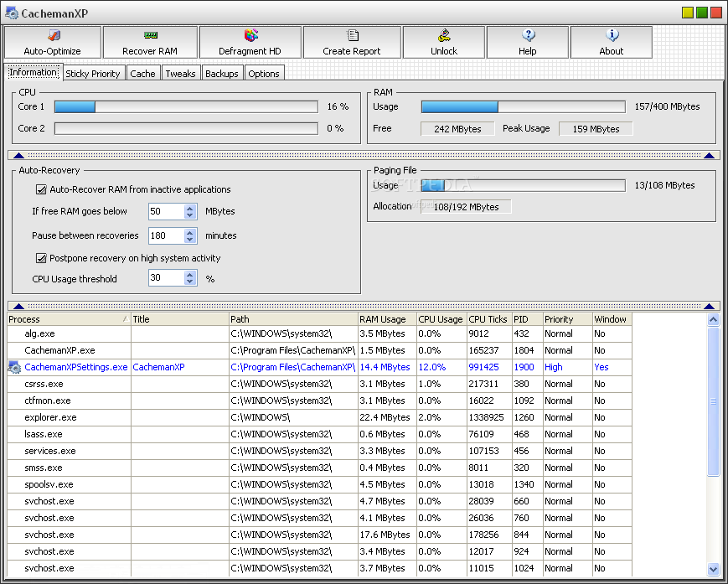Click the process list scroll down arrow
This screenshot has width=728, height=584.
tap(713, 569)
